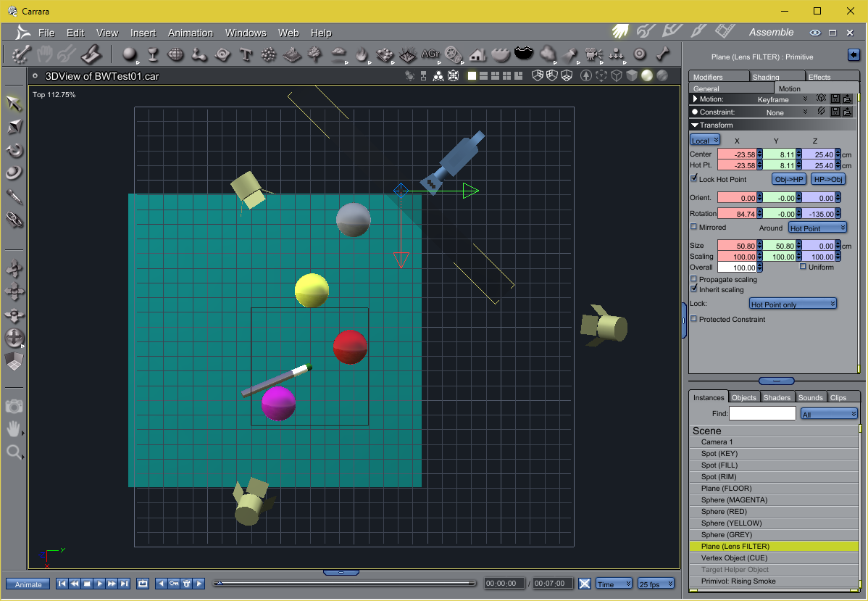Click the Stop button in timeline controls
The width and height of the screenshot is (868, 601).
(87, 584)
